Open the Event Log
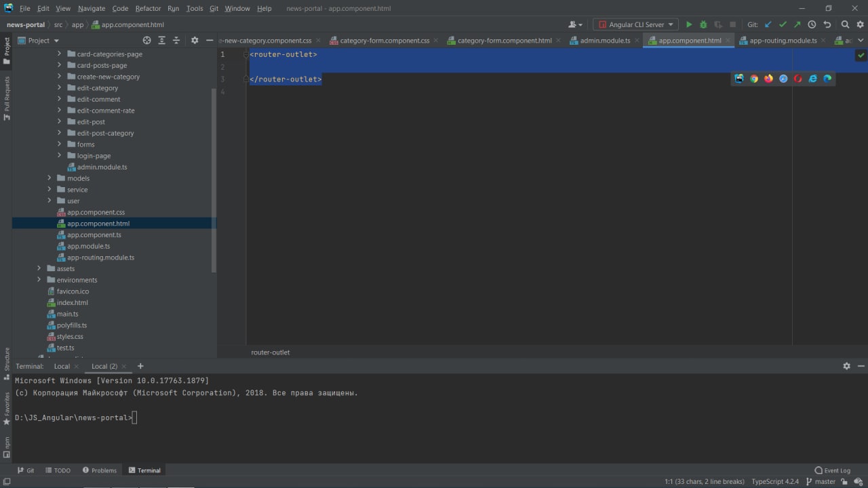Viewport: 868px width, 488px height. point(833,470)
